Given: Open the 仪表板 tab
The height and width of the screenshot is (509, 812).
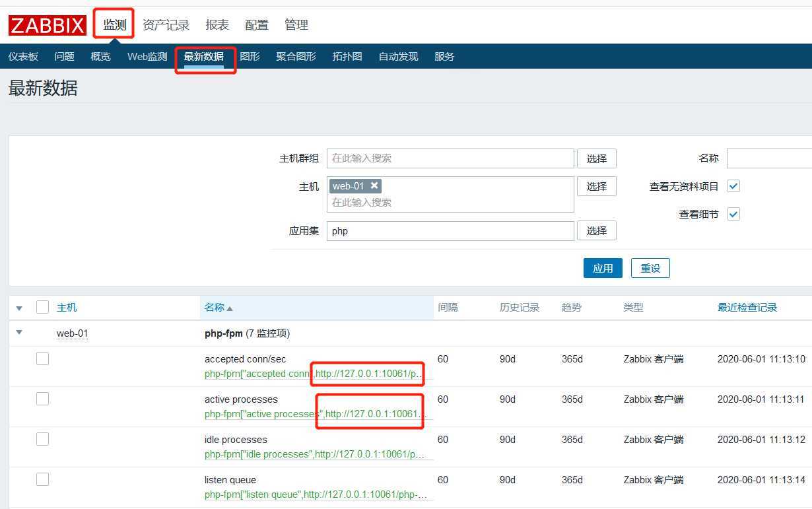Looking at the screenshot, I should [x=23, y=57].
